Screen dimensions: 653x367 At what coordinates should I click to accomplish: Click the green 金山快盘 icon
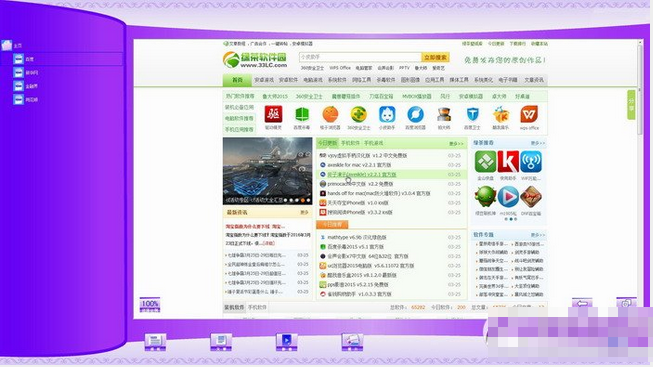click(x=485, y=162)
